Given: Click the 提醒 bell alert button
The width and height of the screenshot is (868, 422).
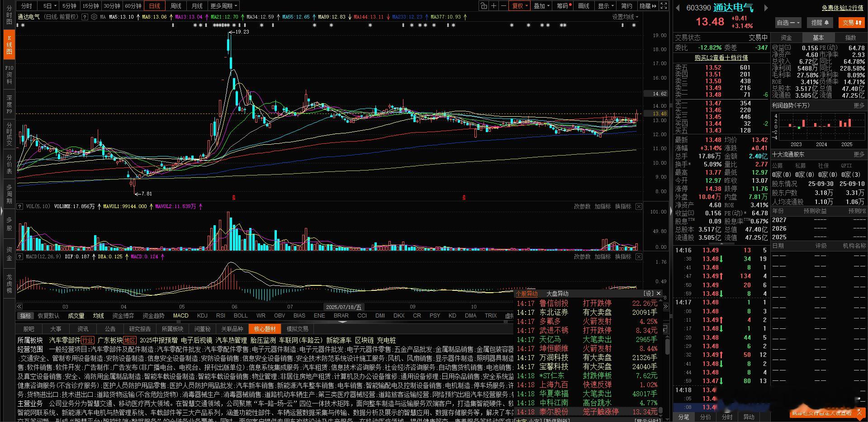Looking at the screenshot, I should [x=820, y=22].
